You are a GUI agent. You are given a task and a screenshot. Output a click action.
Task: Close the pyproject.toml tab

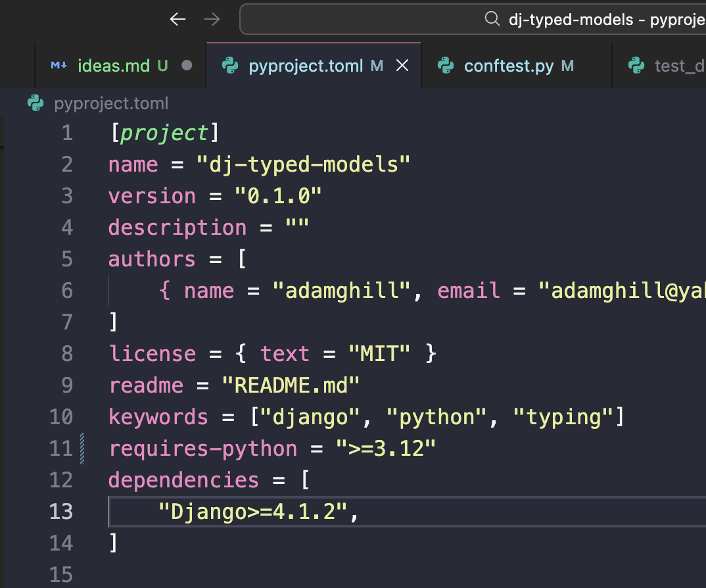(402, 66)
